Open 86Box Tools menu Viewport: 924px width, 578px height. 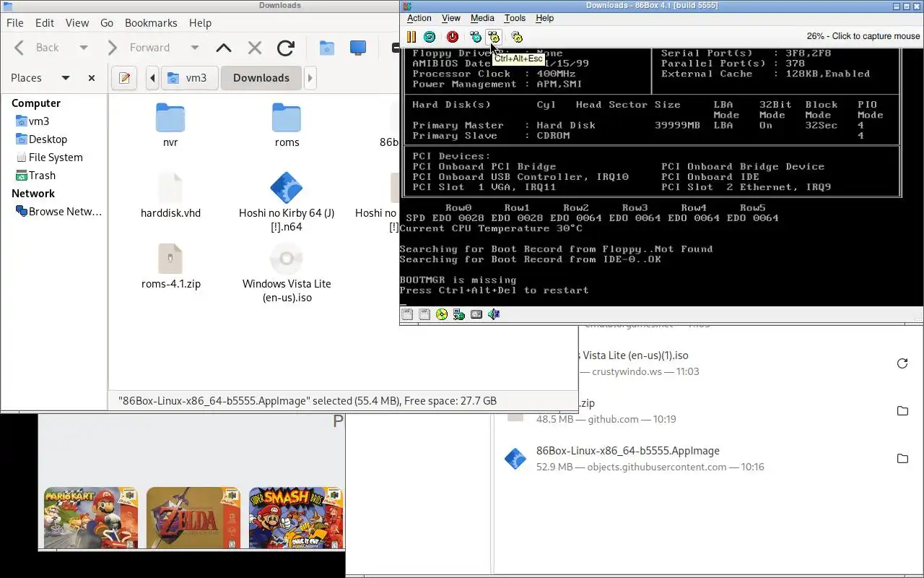pos(515,18)
